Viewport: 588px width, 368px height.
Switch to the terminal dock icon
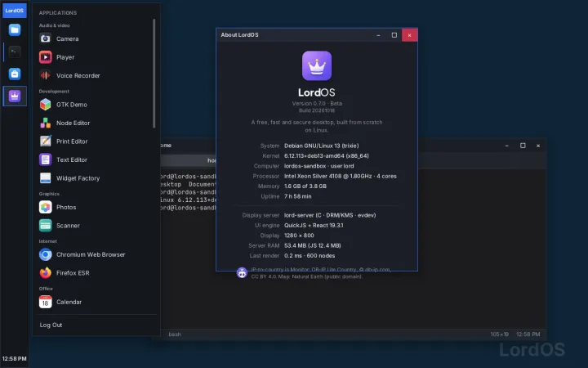tap(15, 52)
